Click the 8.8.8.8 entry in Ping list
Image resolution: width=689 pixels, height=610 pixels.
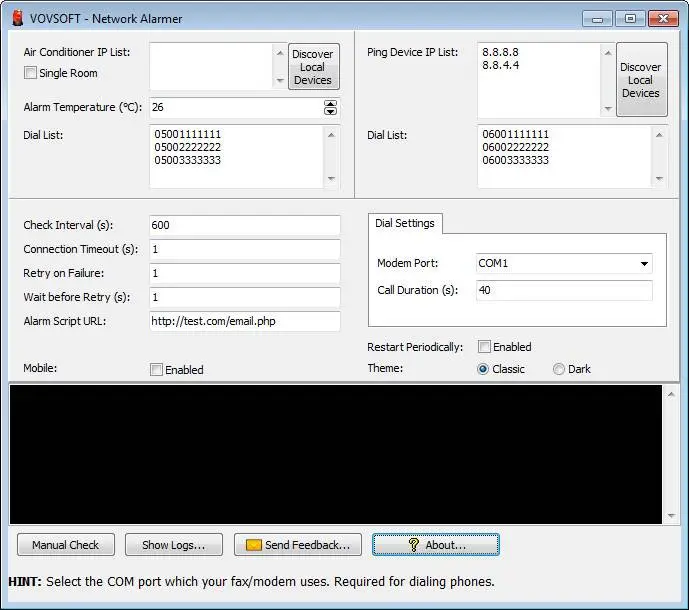pos(500,52)
